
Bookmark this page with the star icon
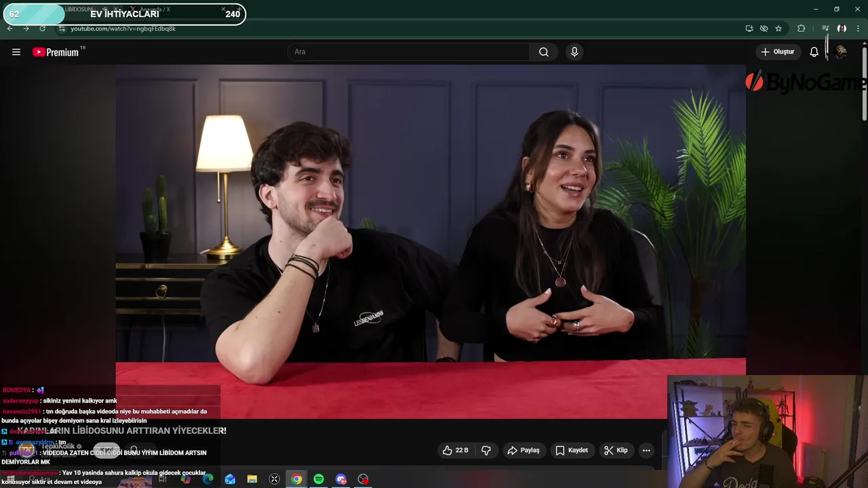[x=778, y=28]
